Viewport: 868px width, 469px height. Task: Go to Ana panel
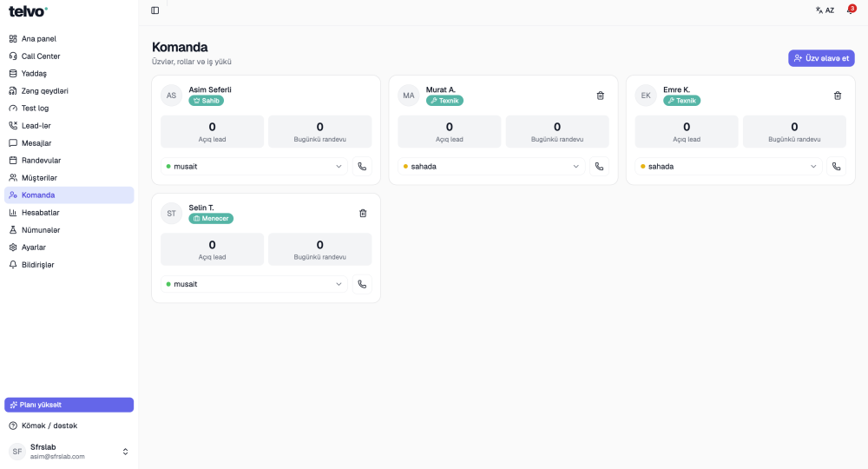point(69,39)
